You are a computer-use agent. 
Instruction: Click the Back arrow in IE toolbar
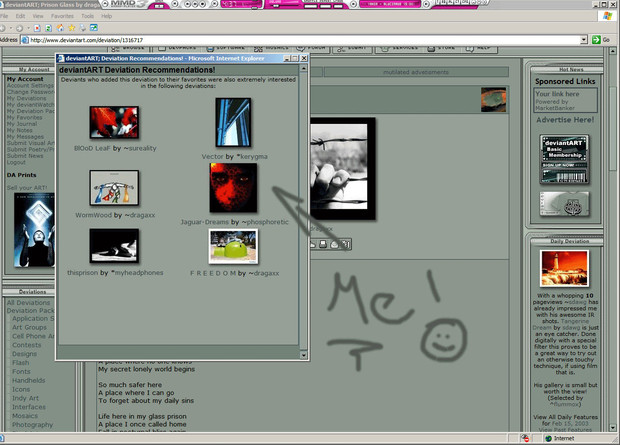[x=2, y=28]
